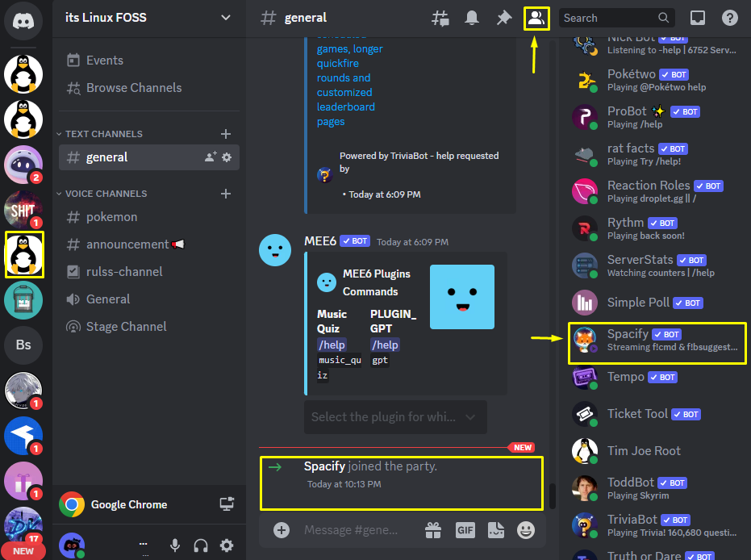The image size is (751, 560).
Task: Edit general channel settings
Action: [227, 157]
